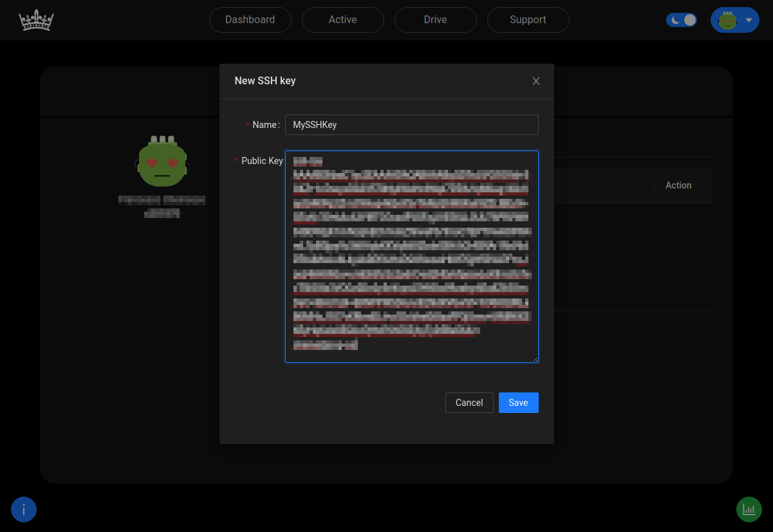Flip the appearance toggle in the navbar

pos(682,20)
